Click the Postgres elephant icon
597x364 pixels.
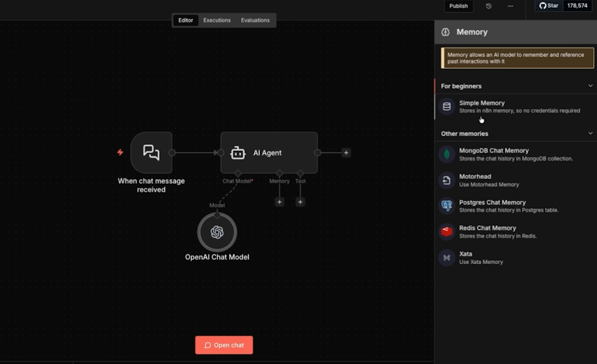tap(447, 206)
